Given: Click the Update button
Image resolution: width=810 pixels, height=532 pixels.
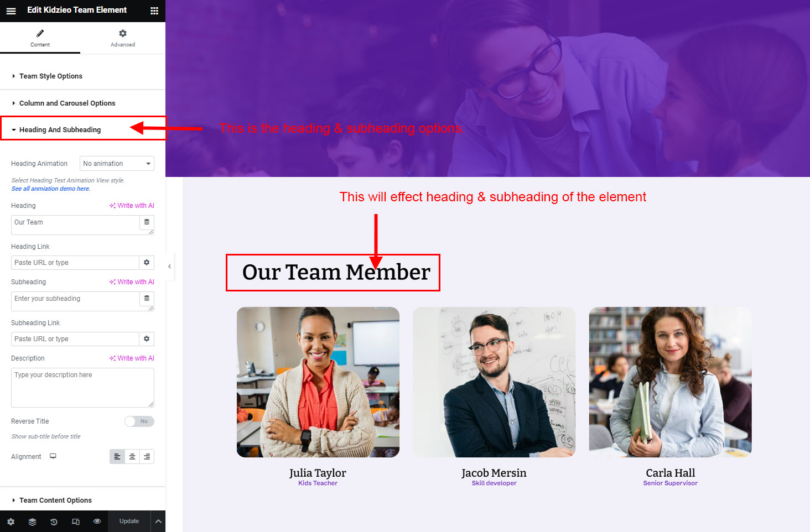Looking at the screenshot, I should [129, 521].
